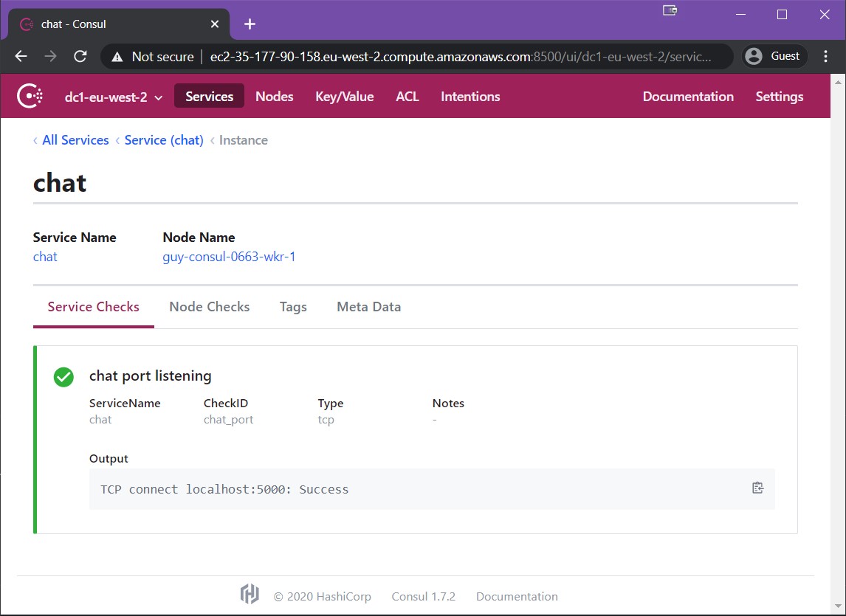846x616 pixels.
Task: Reload the page with browser refresh icon
Action: 80,56
